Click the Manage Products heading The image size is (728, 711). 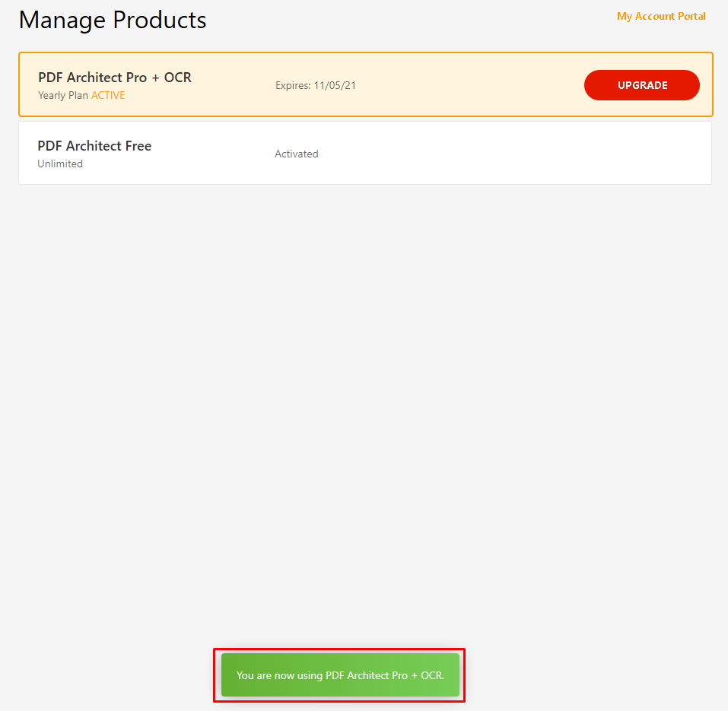click(113, 21)
